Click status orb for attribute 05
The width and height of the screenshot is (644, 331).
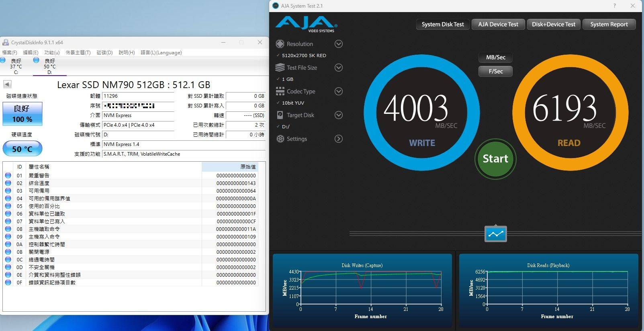click(x=8, y=206)
